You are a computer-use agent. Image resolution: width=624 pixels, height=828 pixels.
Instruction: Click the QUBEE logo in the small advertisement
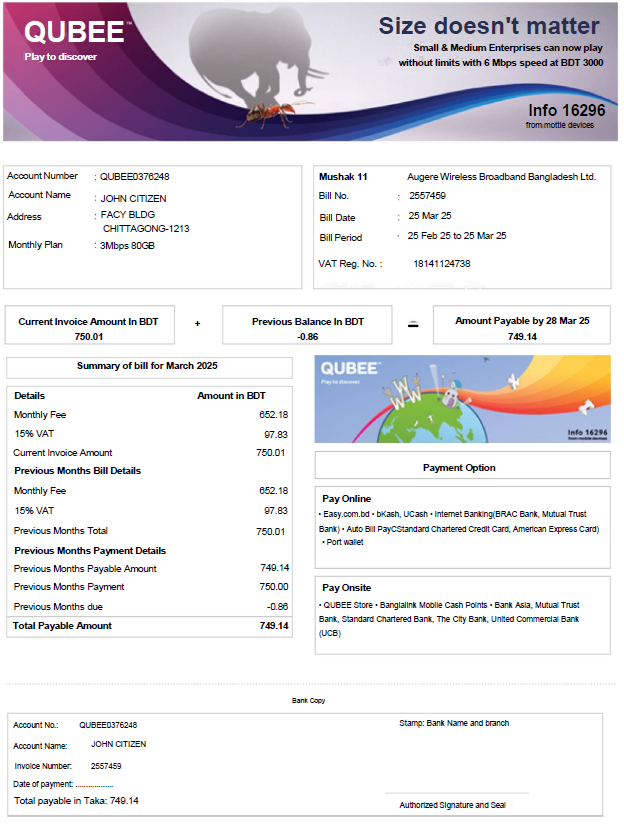(350, 369)
